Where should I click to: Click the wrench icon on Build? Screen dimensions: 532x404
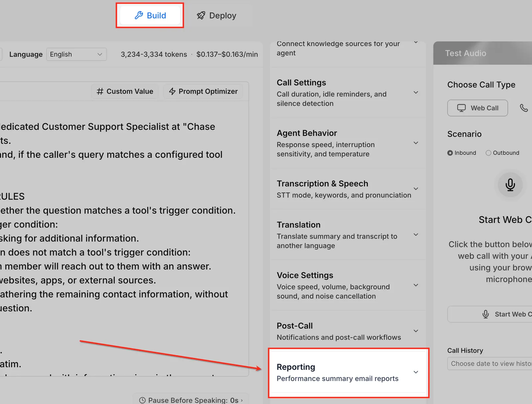coord(139,15)
